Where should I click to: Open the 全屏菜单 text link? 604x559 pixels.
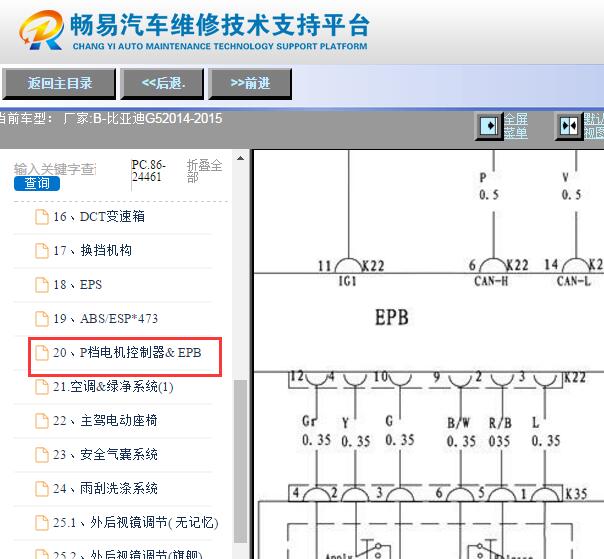(516, 126)
